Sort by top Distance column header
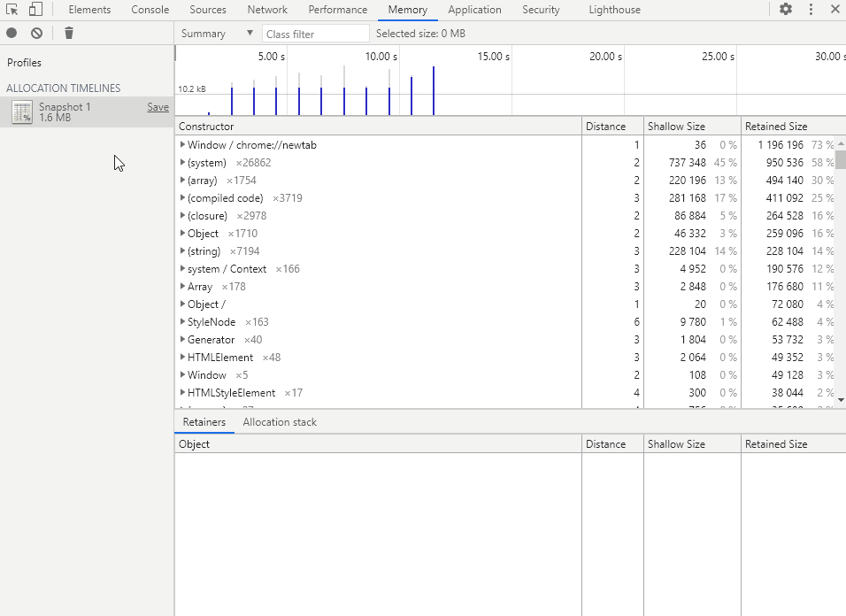 click(x=612, y=127)
